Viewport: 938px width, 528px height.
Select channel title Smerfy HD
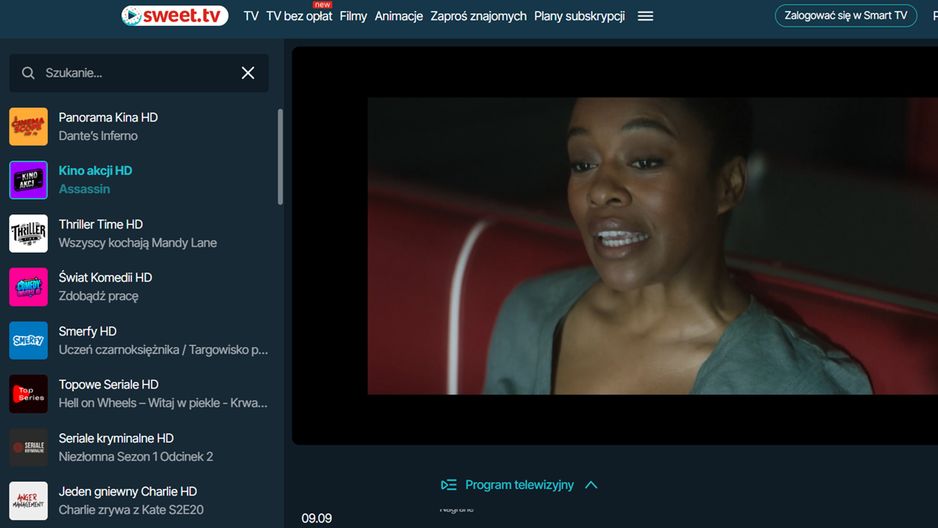[x=87, y=331]
